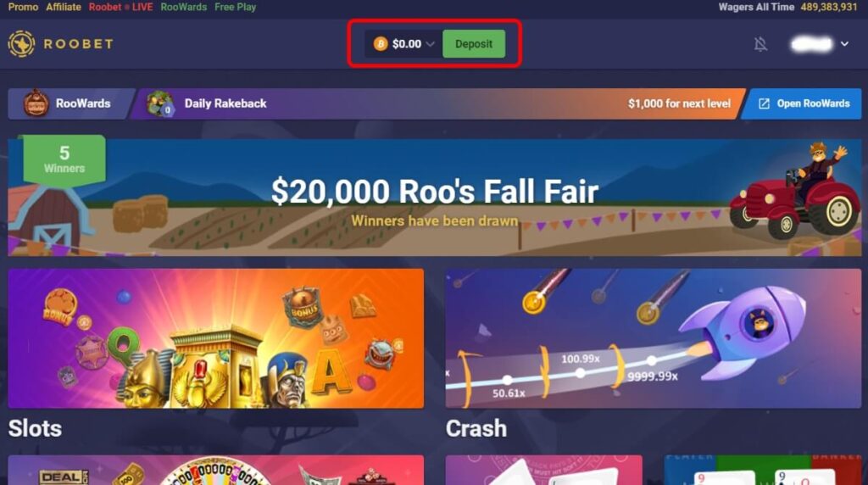Click the Daily Rakeback gems icon

tap(160, 103)
